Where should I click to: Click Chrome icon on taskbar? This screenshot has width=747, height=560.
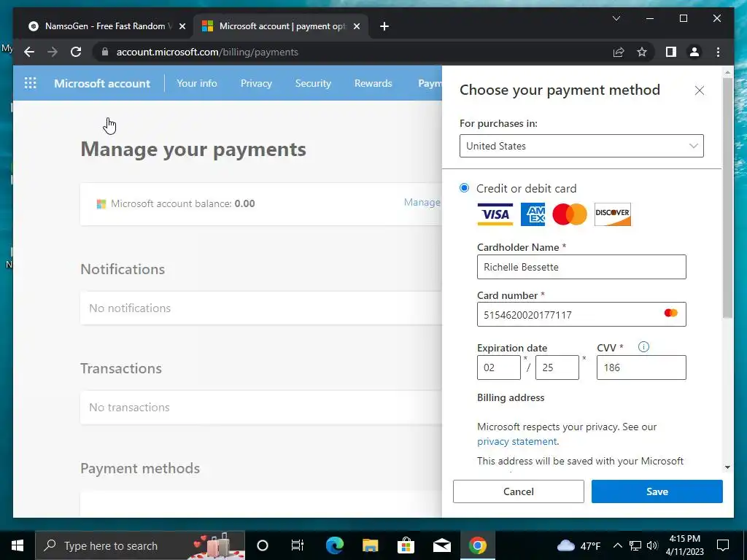point(477,545)
